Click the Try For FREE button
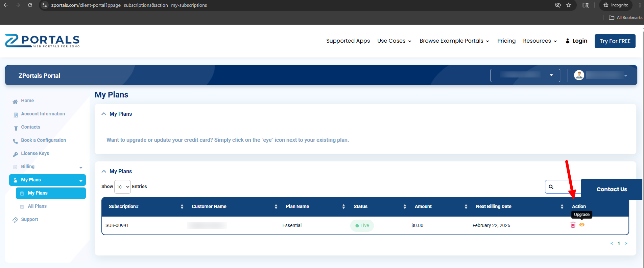 pyautogui.click(x=615, y=41)
